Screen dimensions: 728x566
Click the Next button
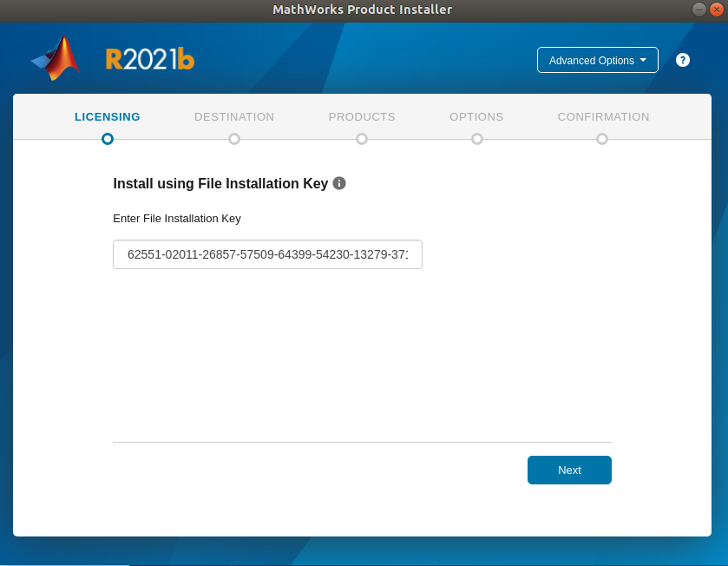(569, 470)
